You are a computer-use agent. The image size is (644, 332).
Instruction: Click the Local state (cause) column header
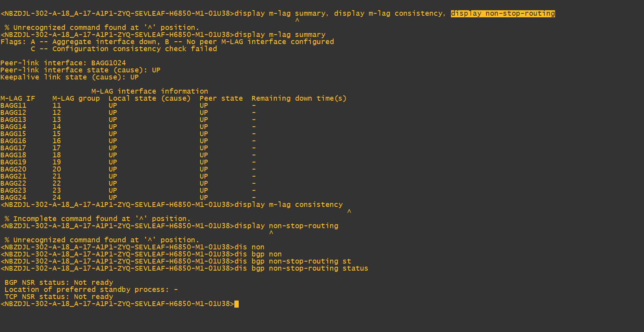pos(149,98)
